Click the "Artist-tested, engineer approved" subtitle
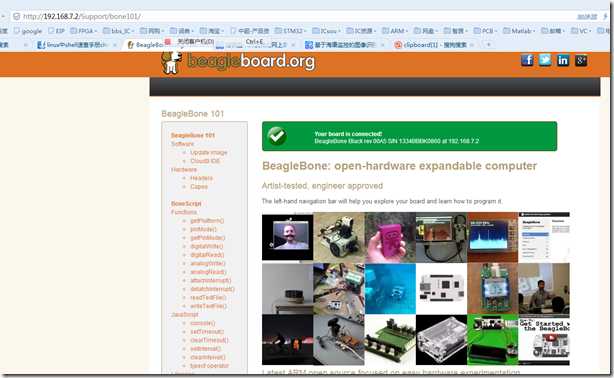614x378 pixels. pyautogui.click(x=322, y=186)
